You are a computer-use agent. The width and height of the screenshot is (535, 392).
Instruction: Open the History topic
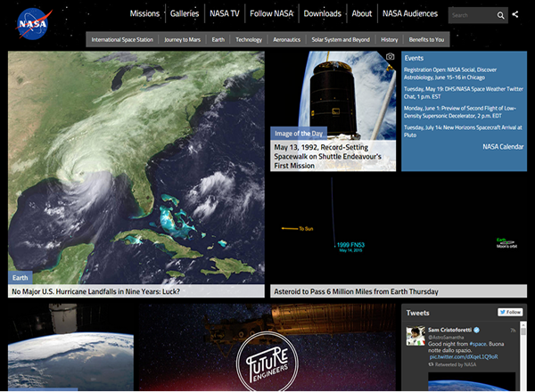[x=390, y=39]
